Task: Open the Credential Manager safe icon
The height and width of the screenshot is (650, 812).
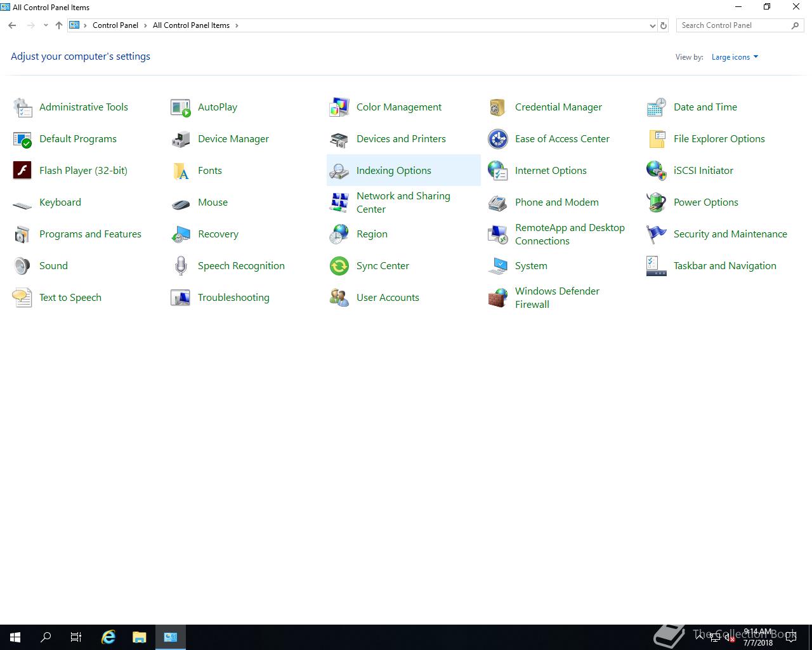Action: 498,107
